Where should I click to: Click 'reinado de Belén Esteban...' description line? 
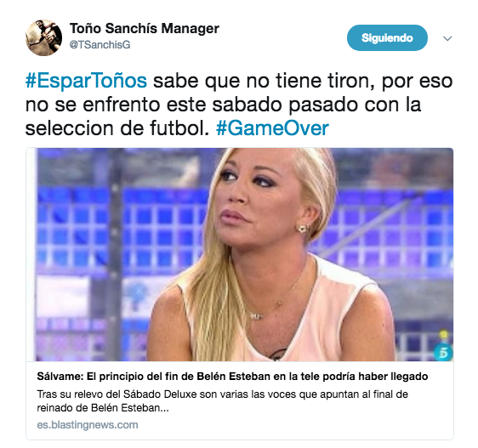coord(103,408)
